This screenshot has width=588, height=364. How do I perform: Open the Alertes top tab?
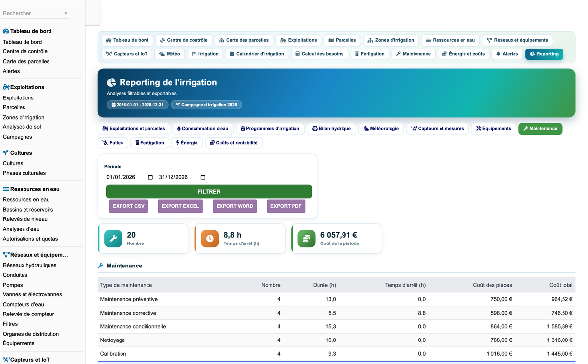click(x=507, y=54)
